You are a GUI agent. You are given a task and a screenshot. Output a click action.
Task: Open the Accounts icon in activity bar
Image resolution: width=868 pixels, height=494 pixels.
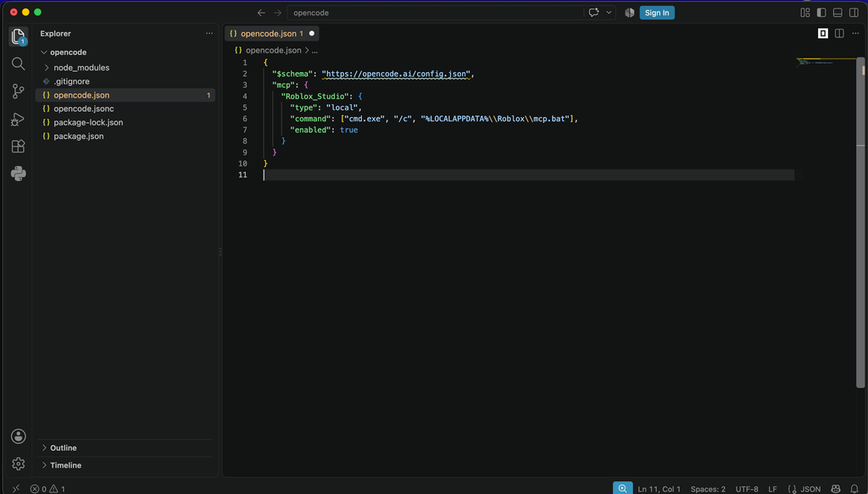click(19, 436)
